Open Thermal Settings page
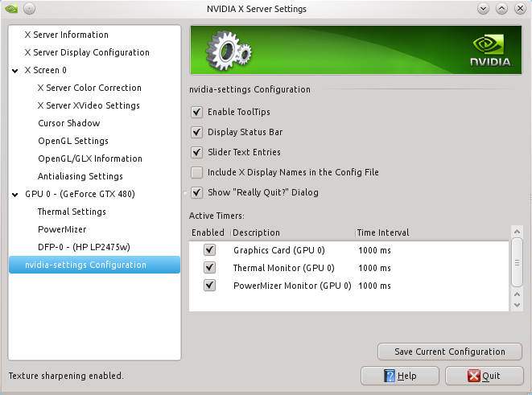Viewport: 532px width, 395px height. [x=72, y=212]
